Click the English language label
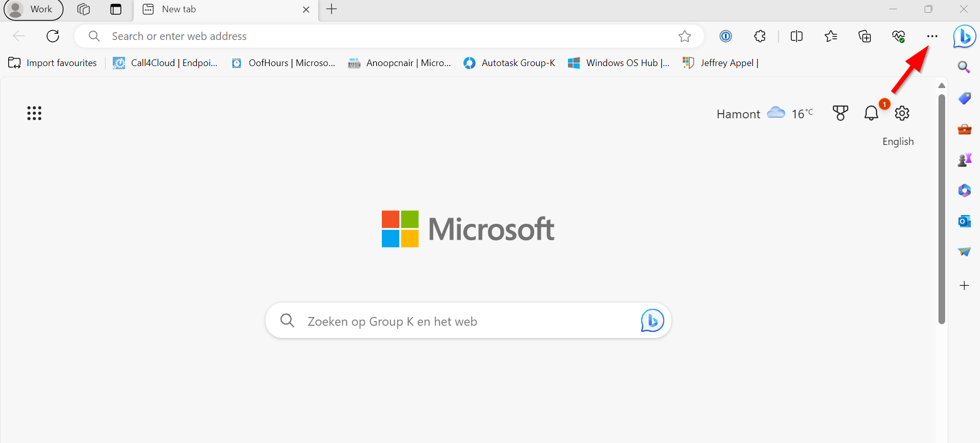This screenshot has height=443, width=980. coord(898,141)
